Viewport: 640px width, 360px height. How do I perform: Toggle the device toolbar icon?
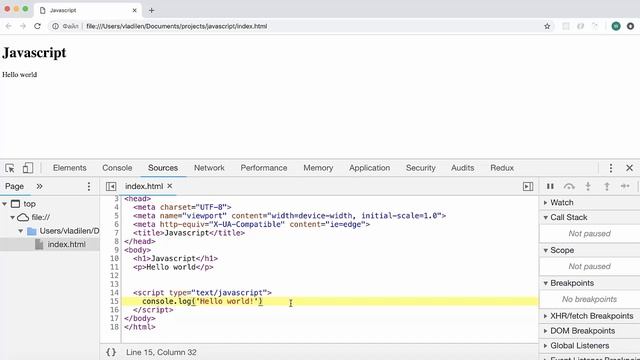point(28,168)
